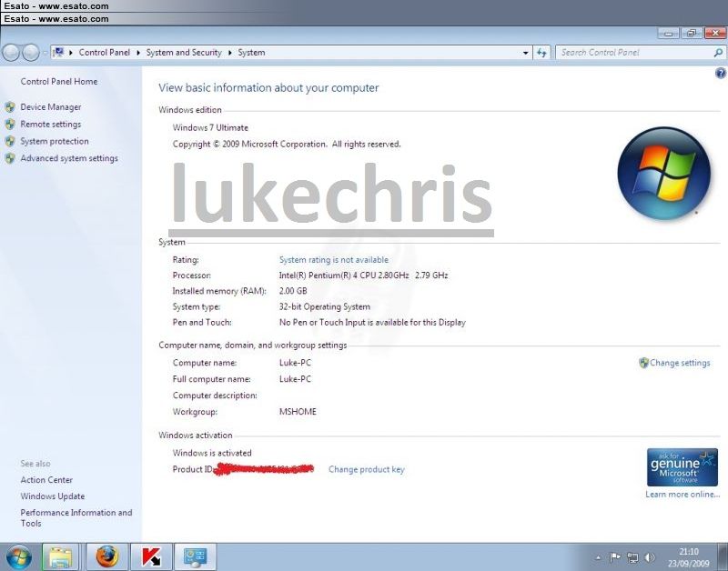Image resolution: width=728 pixels, height=571 pixels.
Task: Click the 'Windows 7 Ultimate' edition text
Action: pos(210,127)
